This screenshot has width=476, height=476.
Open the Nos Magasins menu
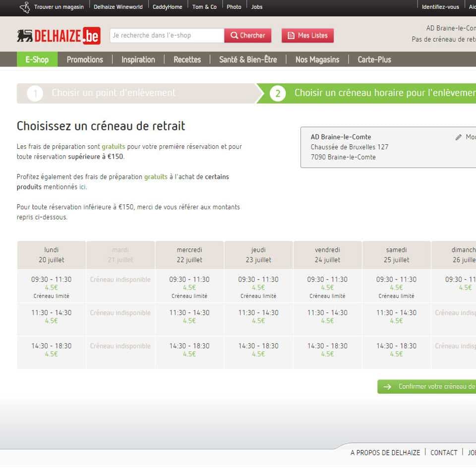click(317, 59)
